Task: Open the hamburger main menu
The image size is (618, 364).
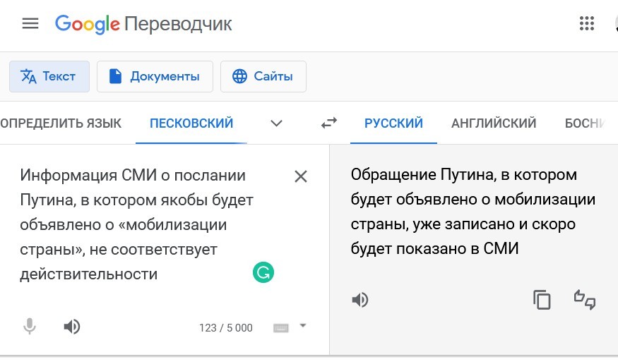Action: 30,23
